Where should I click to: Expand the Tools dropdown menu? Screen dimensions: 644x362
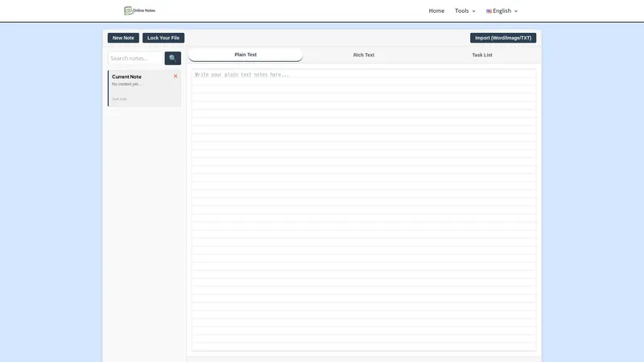coord(465,10)
